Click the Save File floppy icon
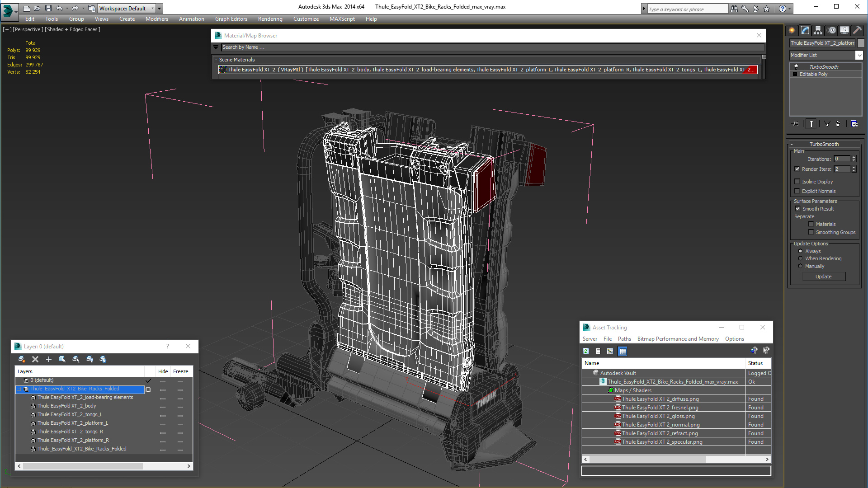 (x=48, y=8)
